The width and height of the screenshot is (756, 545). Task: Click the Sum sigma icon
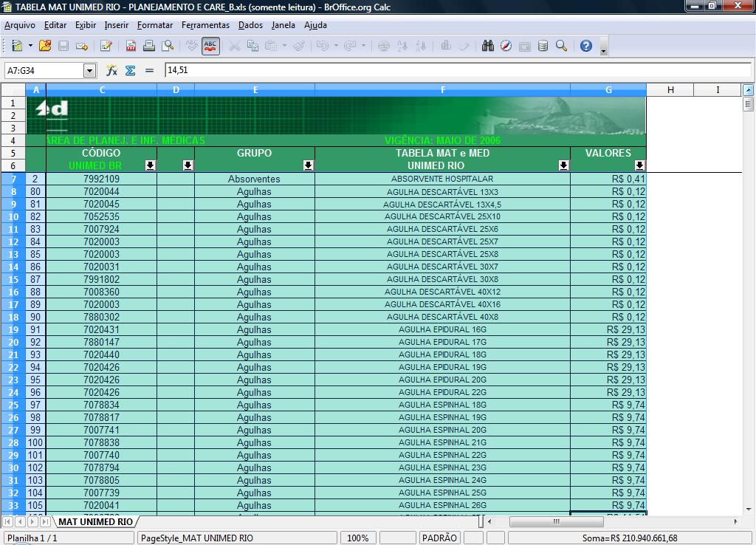[130, 70]
